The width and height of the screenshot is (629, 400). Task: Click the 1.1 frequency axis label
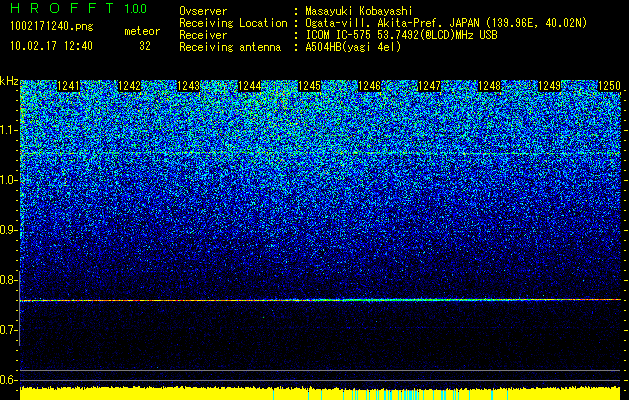pos(9,130)
